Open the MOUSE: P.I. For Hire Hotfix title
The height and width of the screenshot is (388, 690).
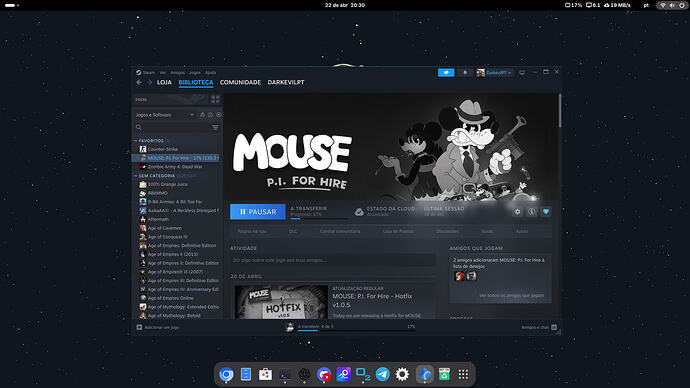pyautogui.click(x=372, y=300)
